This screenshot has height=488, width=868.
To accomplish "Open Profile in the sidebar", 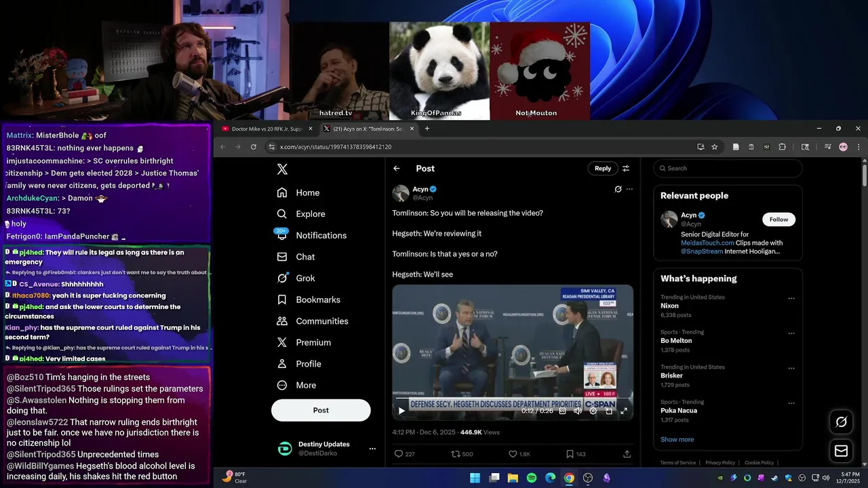I will tap(299, 364).
